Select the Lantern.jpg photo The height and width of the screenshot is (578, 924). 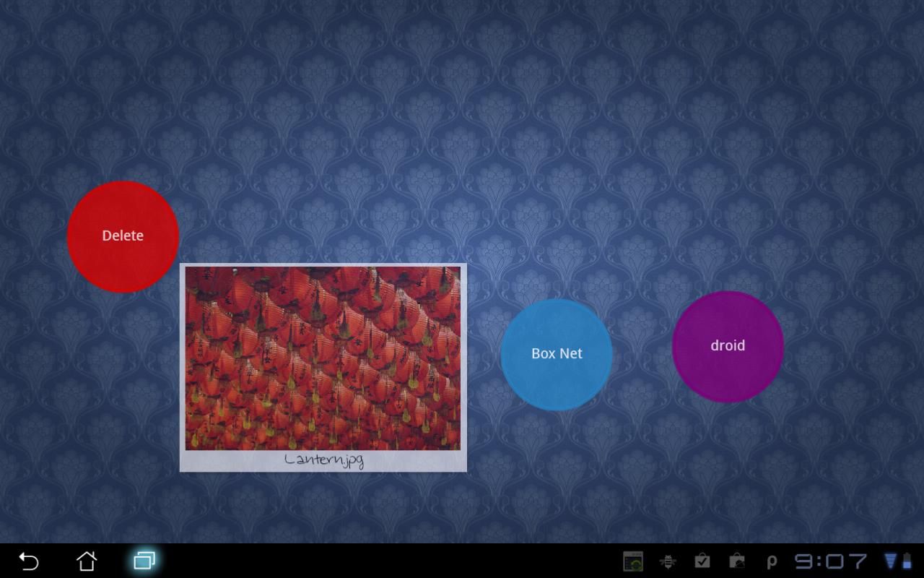click(x=323, y=358)
